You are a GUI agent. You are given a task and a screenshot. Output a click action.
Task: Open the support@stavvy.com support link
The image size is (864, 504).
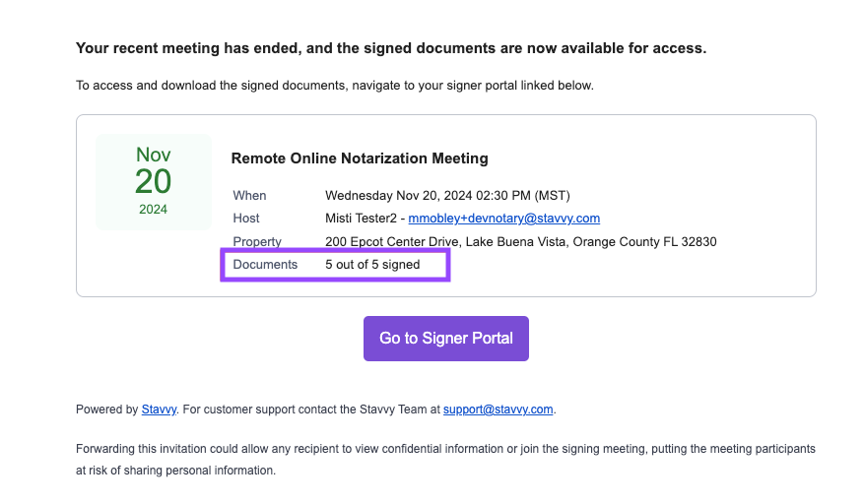[x=498, y=409]
